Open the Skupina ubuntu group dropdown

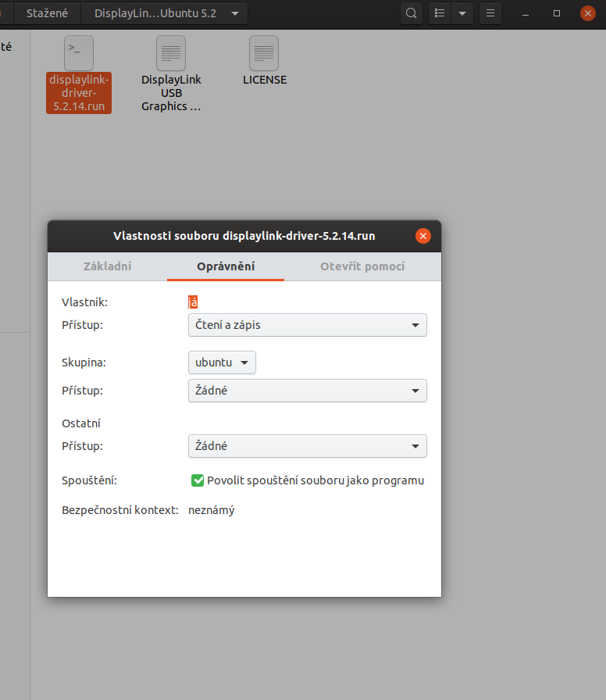[222, 362]
